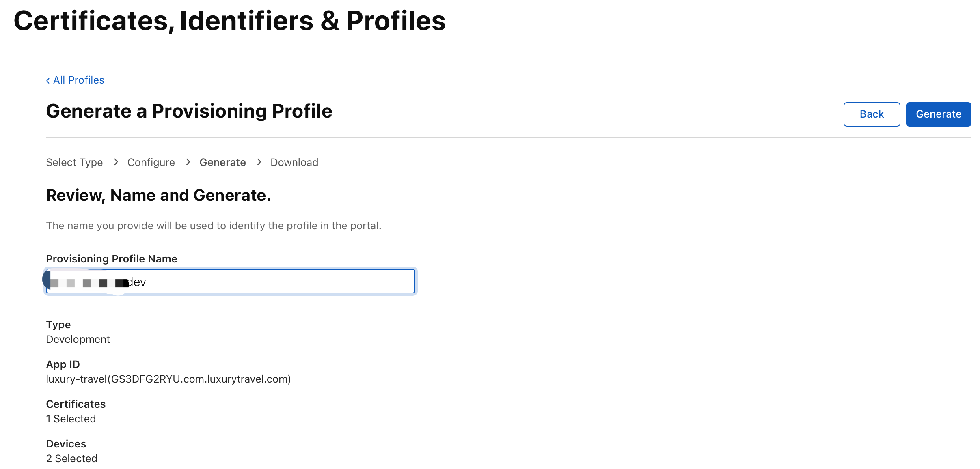Select the Generate breadcrumb step
Screen dimensions: 980x469
click(222, 162)
